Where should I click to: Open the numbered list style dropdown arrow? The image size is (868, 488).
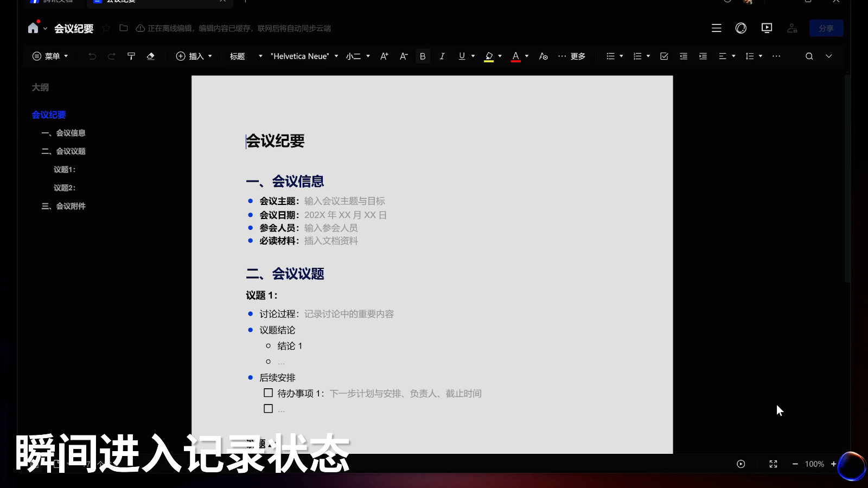(x=648, y=56)
